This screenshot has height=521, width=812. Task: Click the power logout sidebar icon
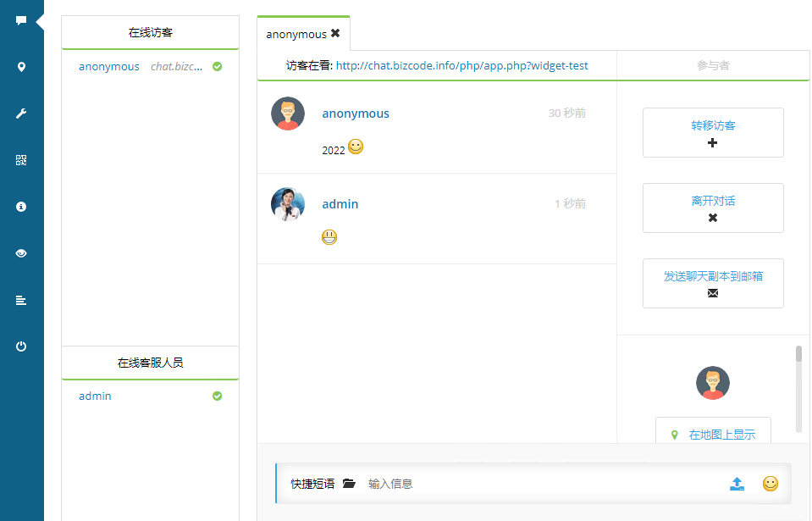tap(20, 346)
